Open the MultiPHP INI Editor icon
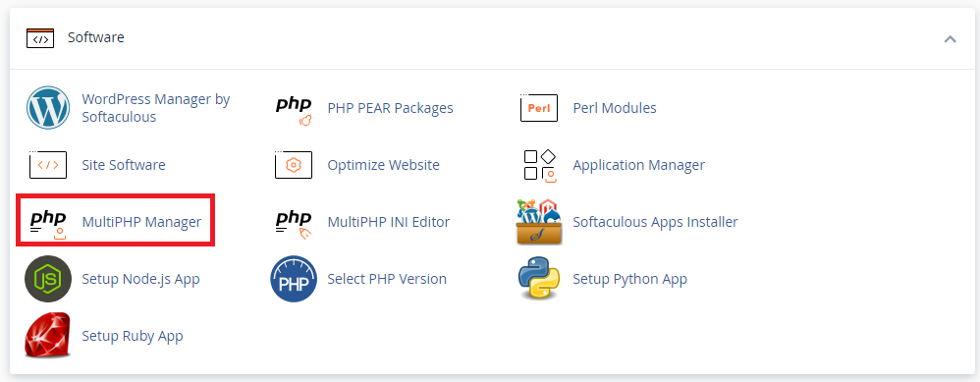The image size is (980, 382). pyautogui.click(x=294, y=223)
